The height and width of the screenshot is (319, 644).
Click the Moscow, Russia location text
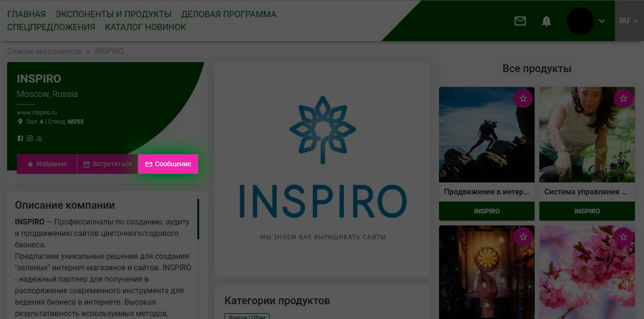[47, 94]
